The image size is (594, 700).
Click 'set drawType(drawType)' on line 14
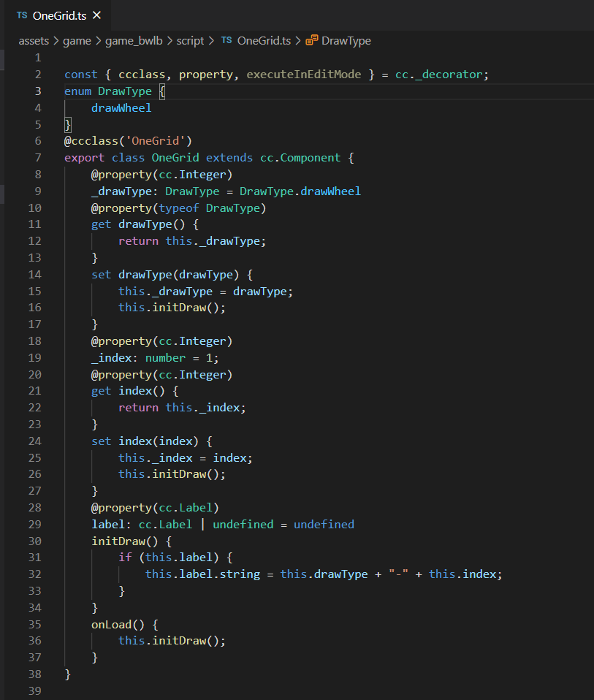(x=165, y=275)
